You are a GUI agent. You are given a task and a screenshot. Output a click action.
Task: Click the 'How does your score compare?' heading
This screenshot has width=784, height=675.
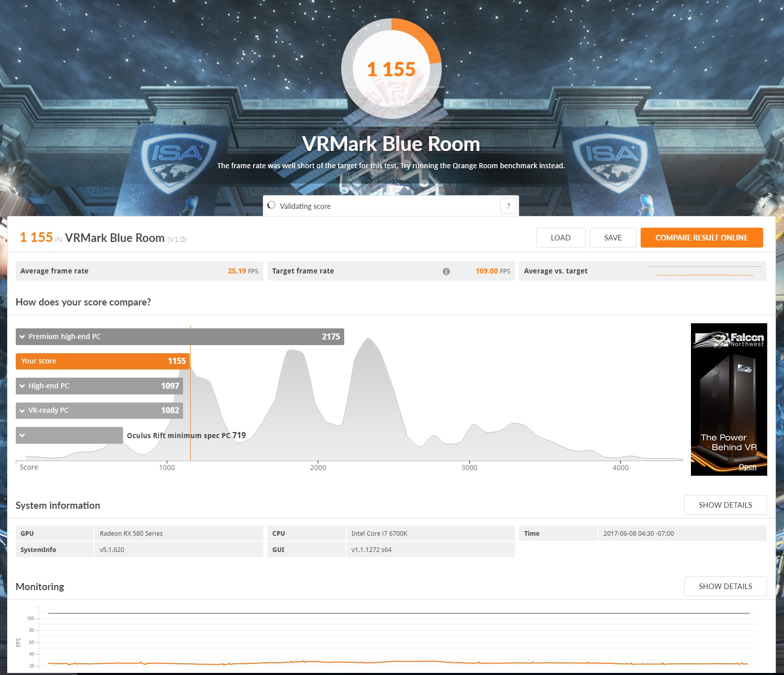coord(83,302)
